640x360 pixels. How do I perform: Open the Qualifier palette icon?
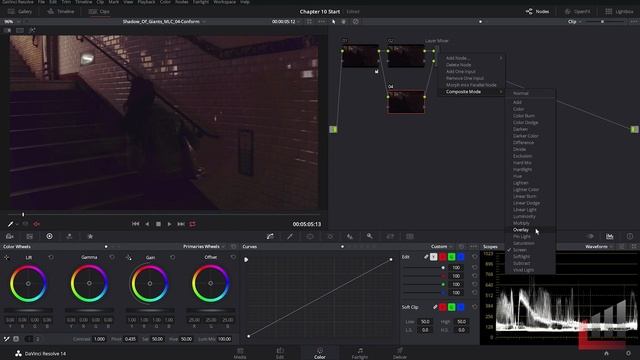290,236
